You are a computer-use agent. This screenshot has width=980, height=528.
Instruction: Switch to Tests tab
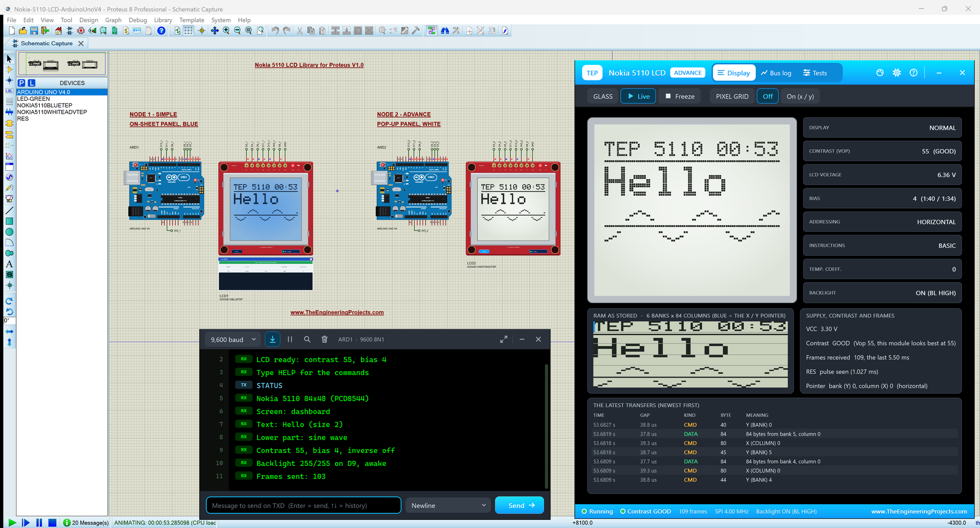click(x=815, y=73)
